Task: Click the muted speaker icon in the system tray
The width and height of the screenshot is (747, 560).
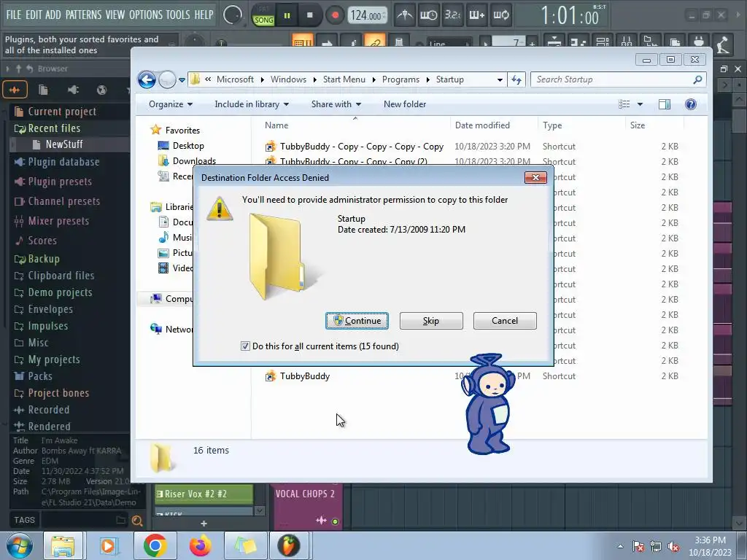Action: [x=673, y=547]
